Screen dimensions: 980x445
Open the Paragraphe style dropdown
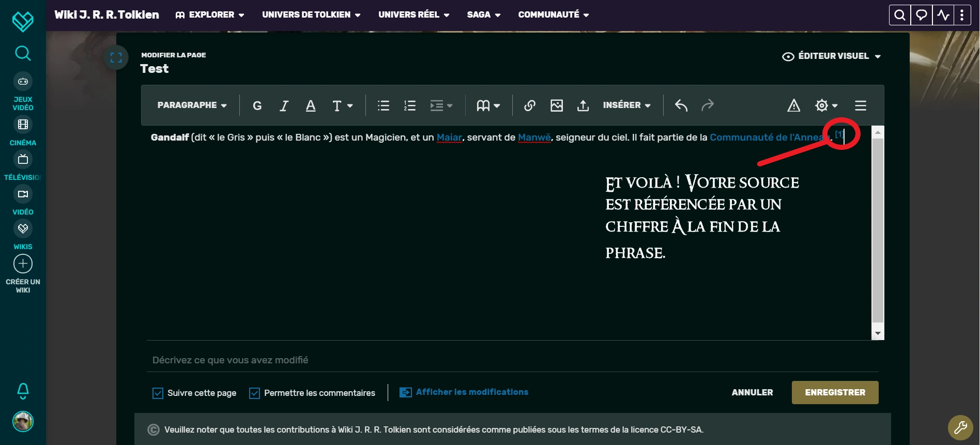[192, 105]
